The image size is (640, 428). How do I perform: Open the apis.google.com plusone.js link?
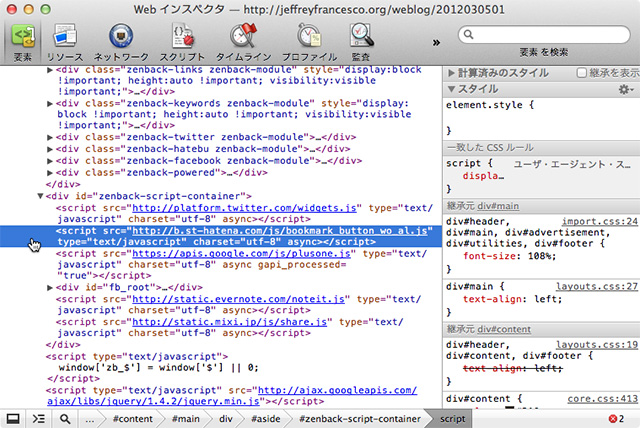point(241,254)
